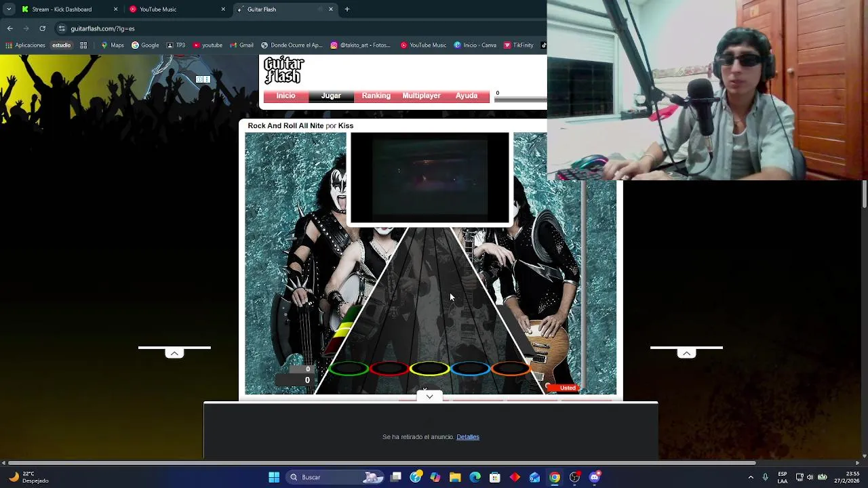This screenshot has height=488, width=868.
Task: Open Task View from taskbar
Action: tap(396, 477)
